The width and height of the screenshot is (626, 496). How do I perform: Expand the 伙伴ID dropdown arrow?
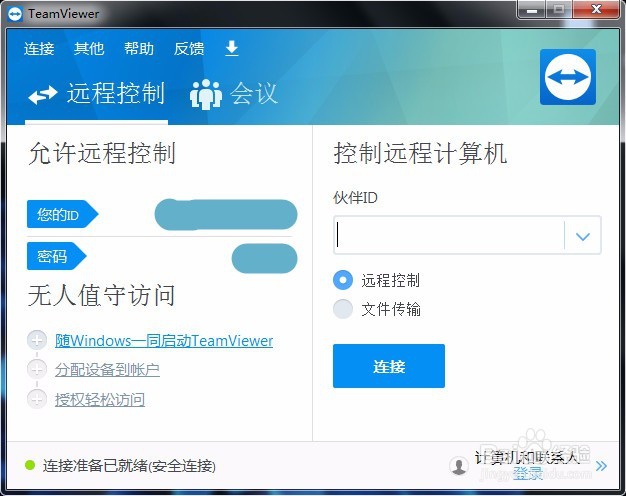point(583,236)
